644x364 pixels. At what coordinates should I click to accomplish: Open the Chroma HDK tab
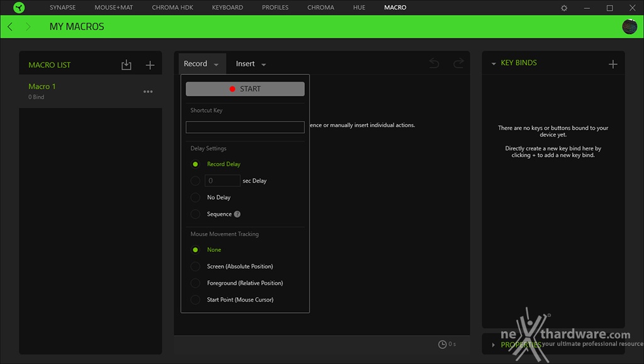click(x=172, y=8)
